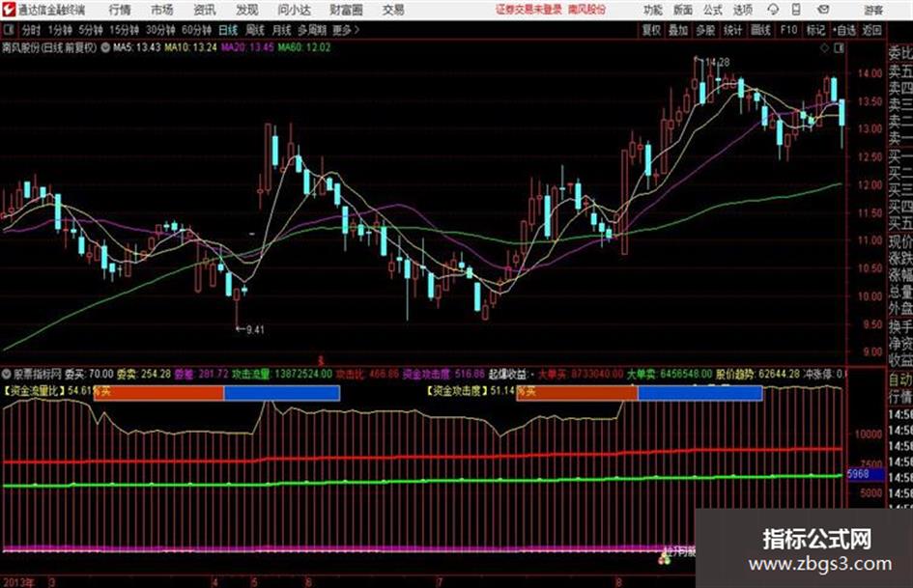
Task: Select the 月线 monthly period tab
Action: (x=281, y=30)
